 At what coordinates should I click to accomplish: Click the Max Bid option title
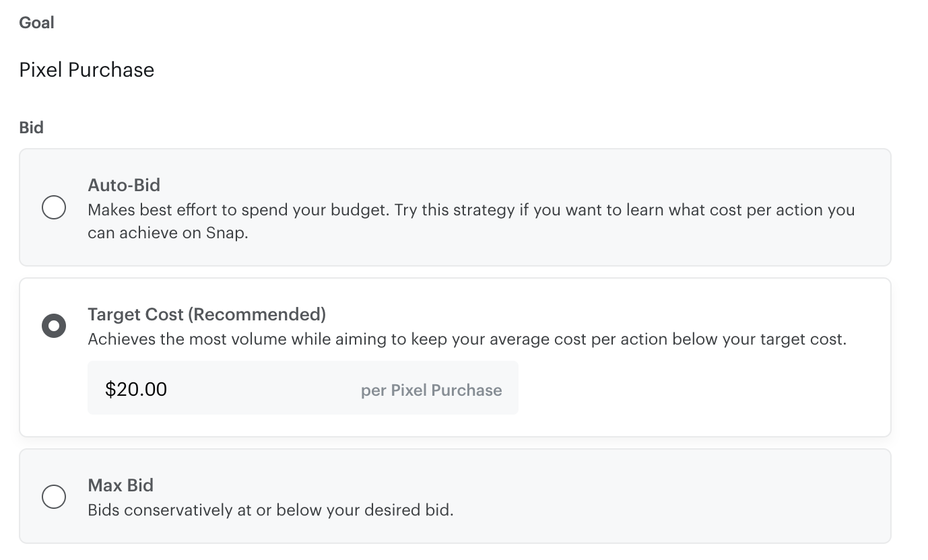point(121,485)
